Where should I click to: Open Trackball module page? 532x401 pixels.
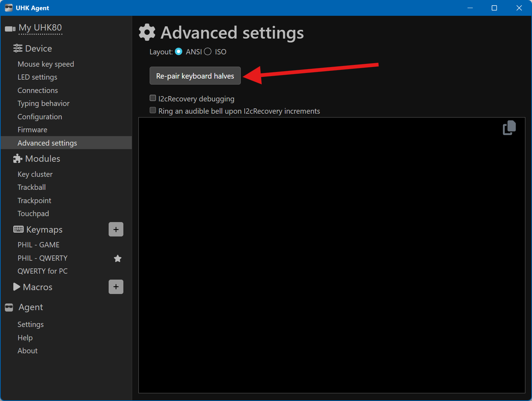tap(32, 187)
